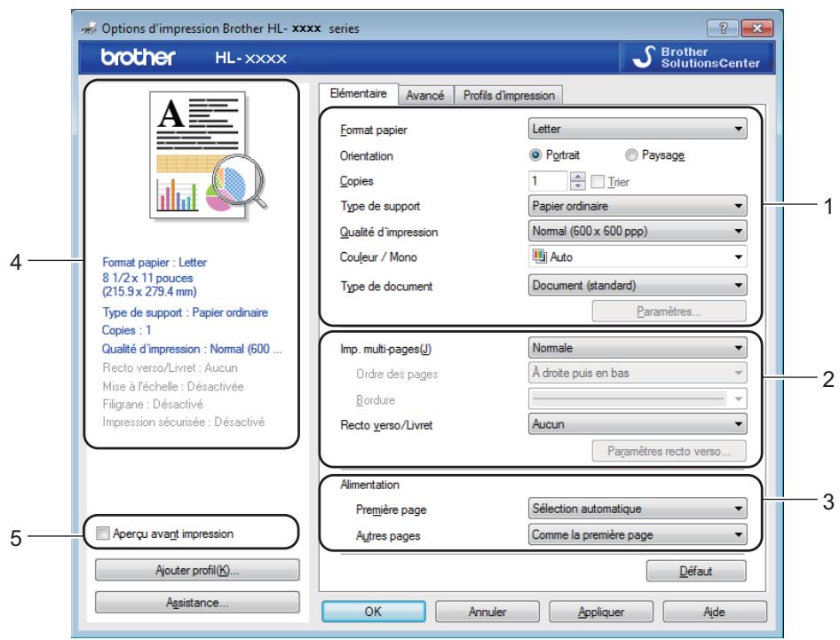Click the Copies number field

[549, 181]
